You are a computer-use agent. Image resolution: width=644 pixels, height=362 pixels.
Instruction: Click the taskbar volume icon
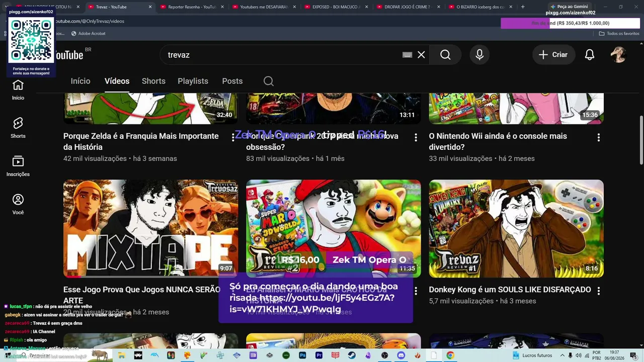pyautogui.click(x=579, y=355)
